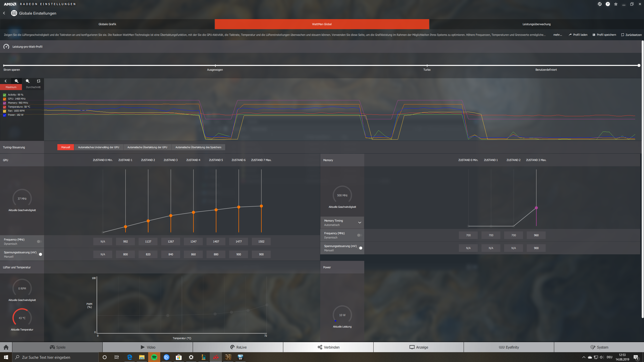Screen dimensions: 644x362
Task: Click the favorites star icon in title bar
Action: tap(616, 4)
